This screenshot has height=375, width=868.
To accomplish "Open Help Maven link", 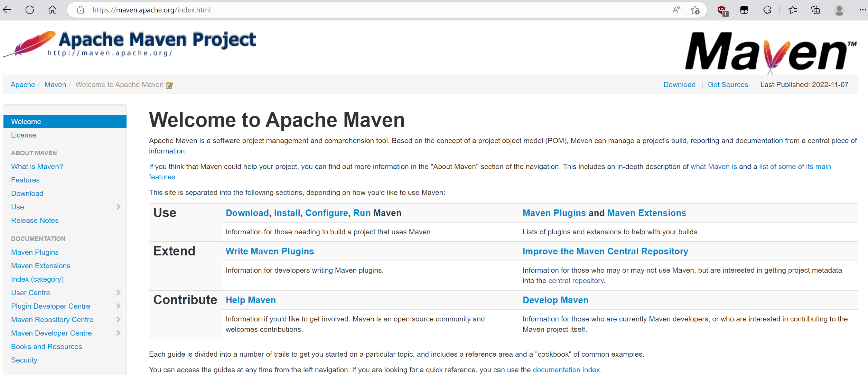I will [251, 300].
